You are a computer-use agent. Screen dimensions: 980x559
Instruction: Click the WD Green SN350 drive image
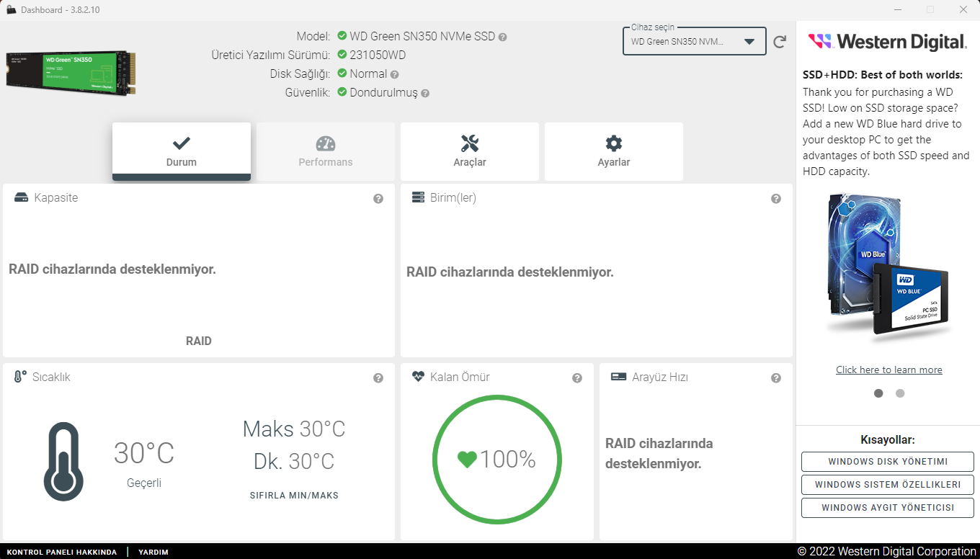pos(71,73)
